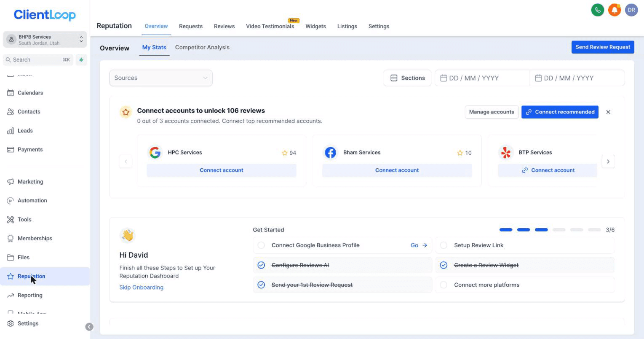Image resolution: width=644 pixels, height=339 pixels.
Task: Open the notifications bell
Action: [x=615, y=10]
